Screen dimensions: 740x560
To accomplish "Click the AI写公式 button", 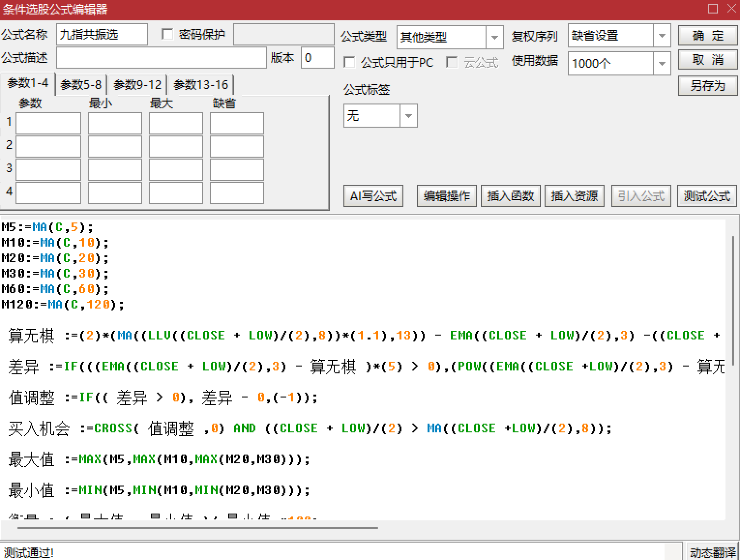I will 373,196.
